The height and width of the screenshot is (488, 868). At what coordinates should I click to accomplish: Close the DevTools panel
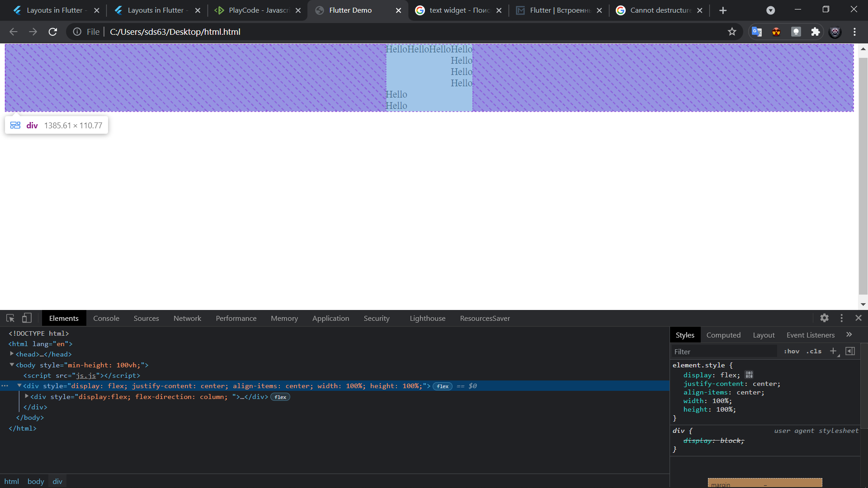[859, 318]
